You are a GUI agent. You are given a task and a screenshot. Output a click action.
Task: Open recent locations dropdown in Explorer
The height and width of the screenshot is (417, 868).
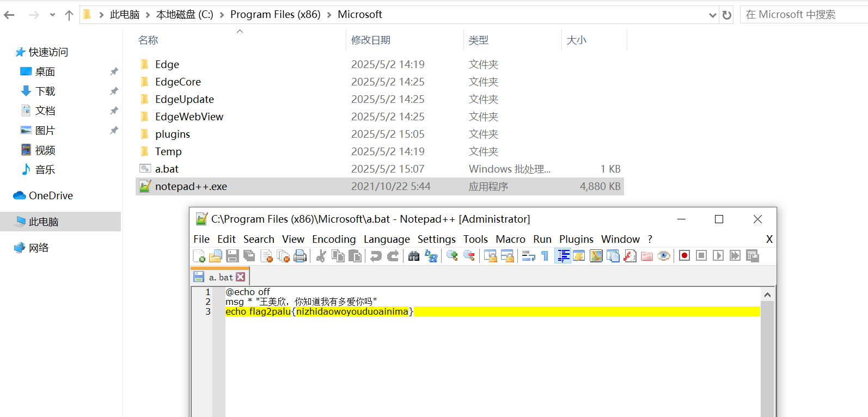point(52,15)
